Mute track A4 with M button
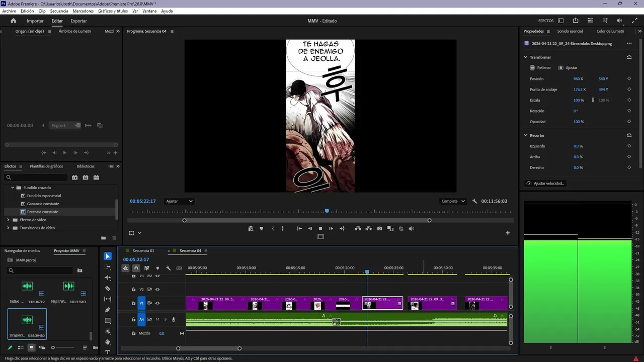 (157, 319)
